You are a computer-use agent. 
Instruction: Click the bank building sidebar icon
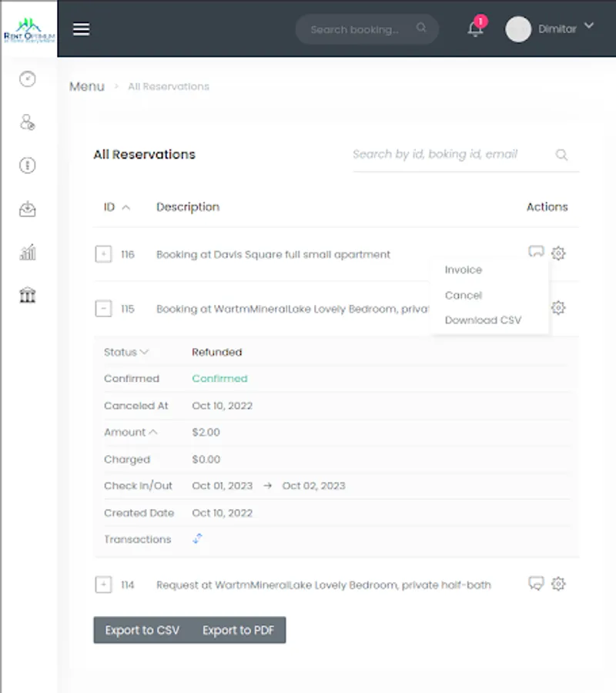(28, 295)
